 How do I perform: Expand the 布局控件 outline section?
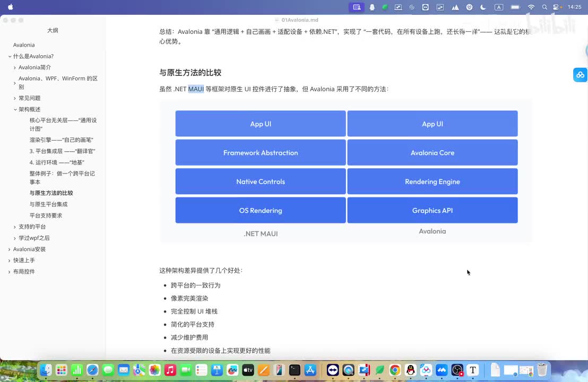10,272
